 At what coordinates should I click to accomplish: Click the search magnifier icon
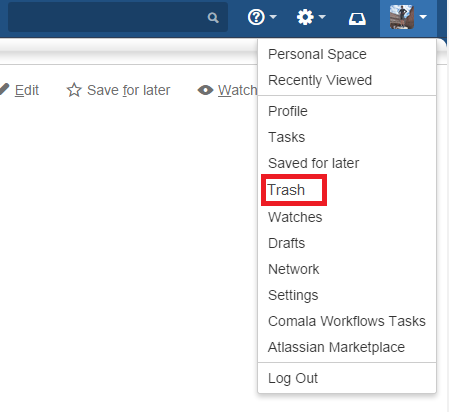coord(213,17)
